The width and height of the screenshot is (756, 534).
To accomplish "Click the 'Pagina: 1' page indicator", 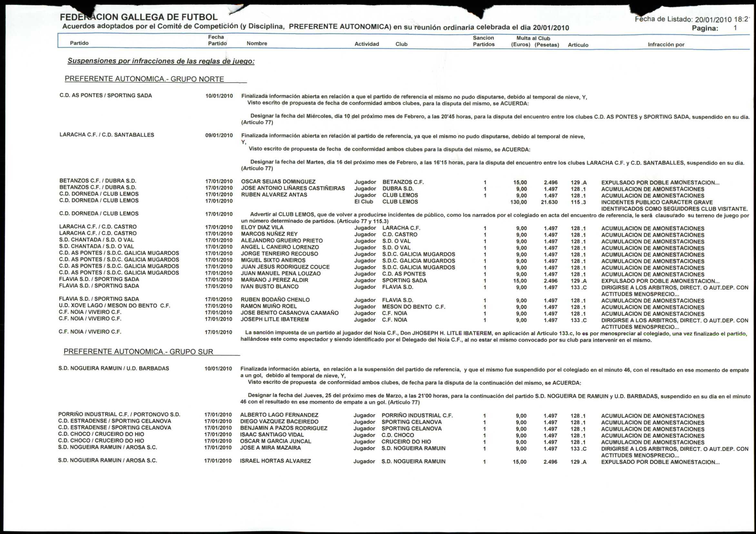I will click(x=714, y=28).
